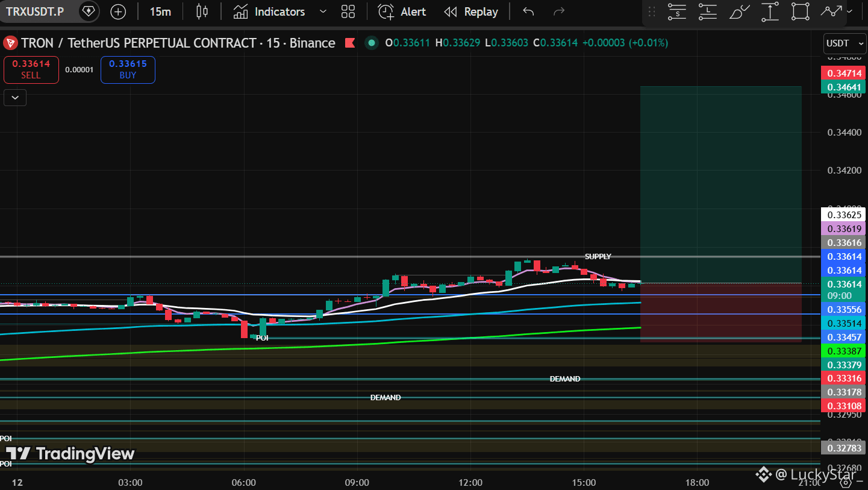Select the Long Position tool

pos(708,11)
